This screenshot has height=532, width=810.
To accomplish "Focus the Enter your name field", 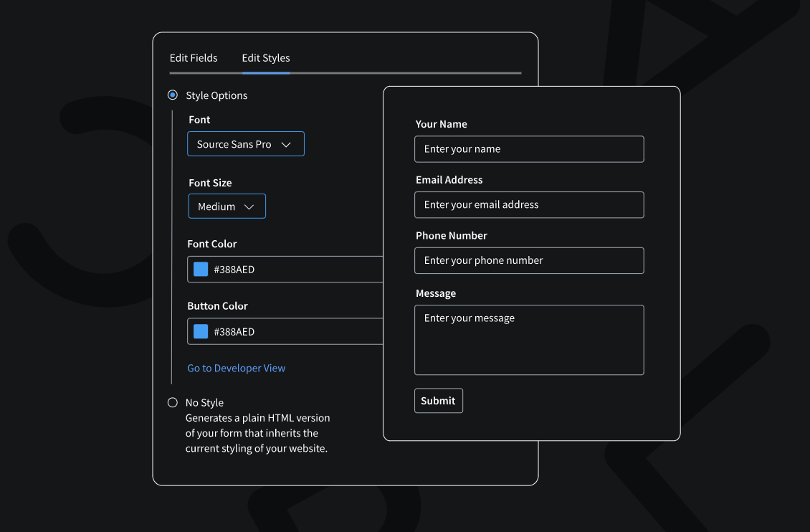I will point(529,149).
